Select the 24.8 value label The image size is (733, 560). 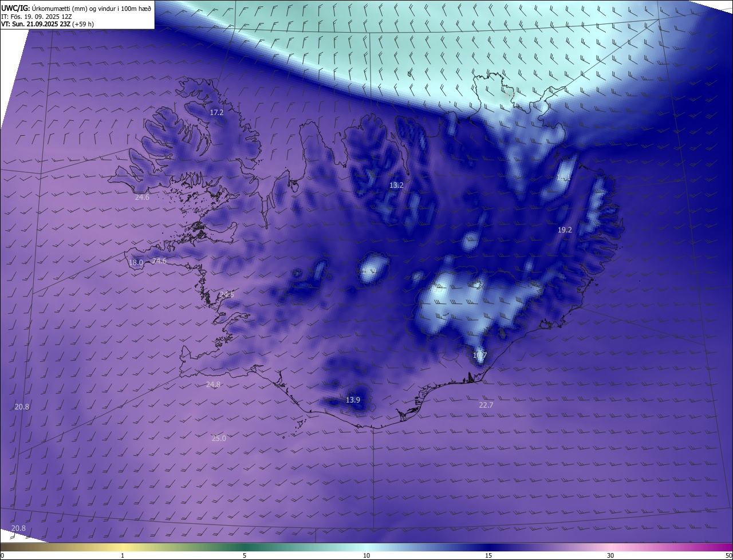point(213,385)
